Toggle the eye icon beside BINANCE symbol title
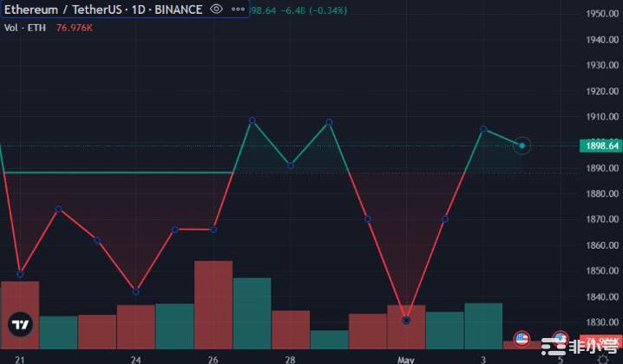This screenshot has height=364, width=623. click(x=216, y=10)
